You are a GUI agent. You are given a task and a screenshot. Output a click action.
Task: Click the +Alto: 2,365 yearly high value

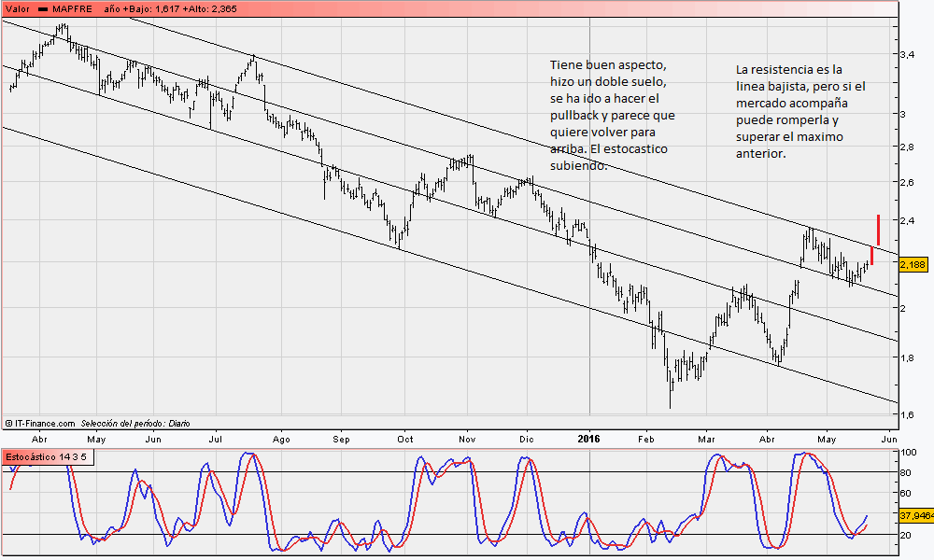click(x=216, y=8)
